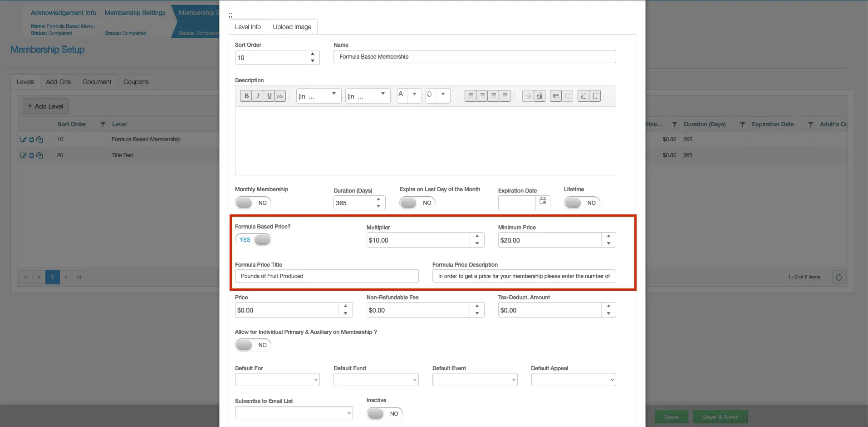Decrease the Duration (Days) value

(x=378, y=206)
